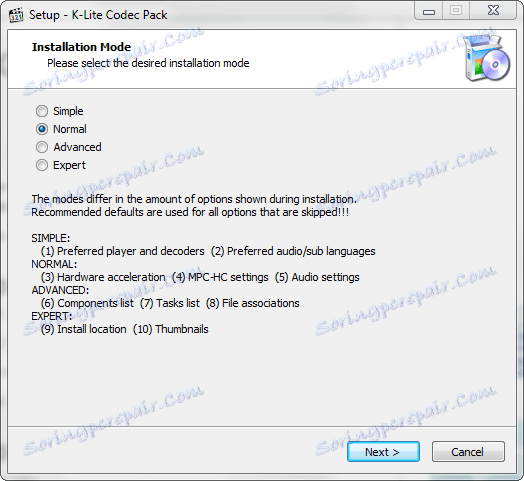Click the K-Lite setup title bar icon
Image resolution: width=524 pixels, height=481 pixels.
16,15
